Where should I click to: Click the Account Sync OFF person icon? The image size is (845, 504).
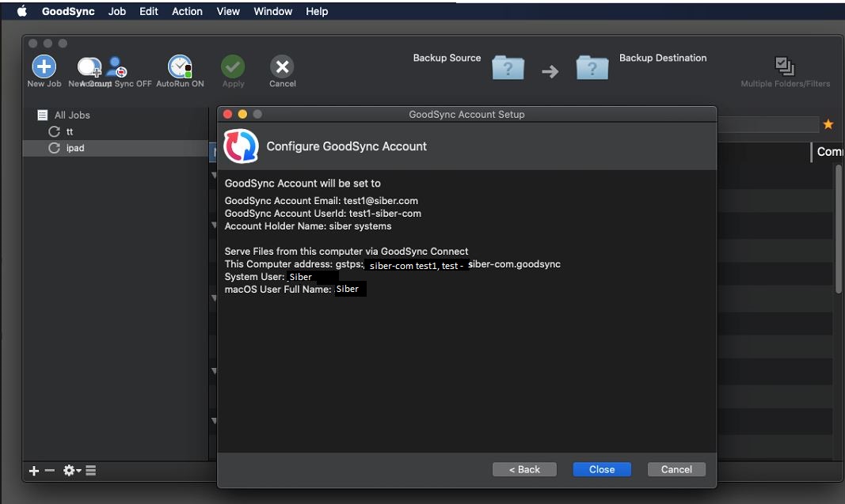pyautogui.click(x=118, y=67)
